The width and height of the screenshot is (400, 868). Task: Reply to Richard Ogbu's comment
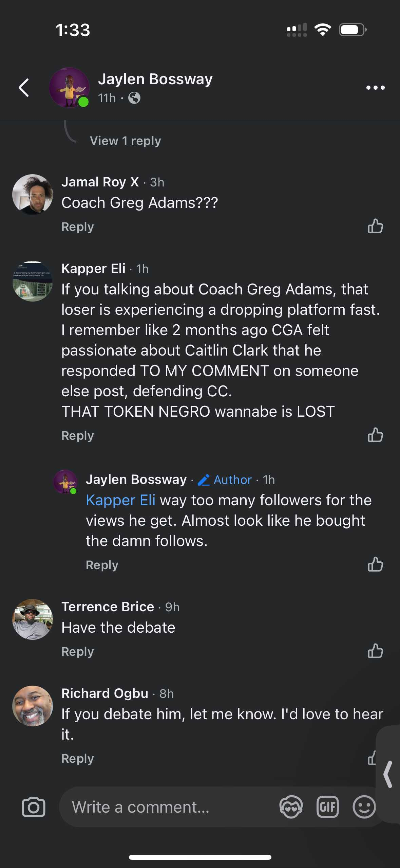tap(77, 758)
